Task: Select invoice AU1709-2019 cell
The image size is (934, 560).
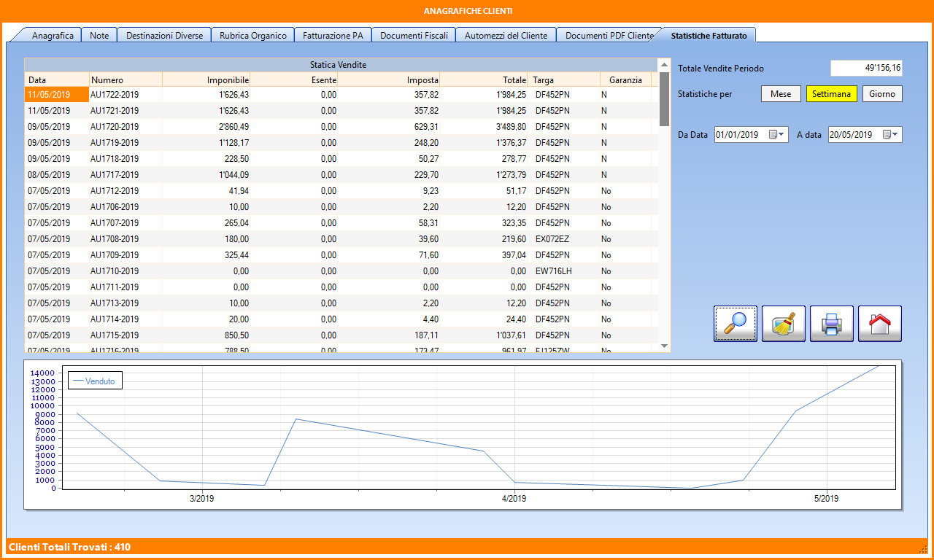Action: coord(126,255)
